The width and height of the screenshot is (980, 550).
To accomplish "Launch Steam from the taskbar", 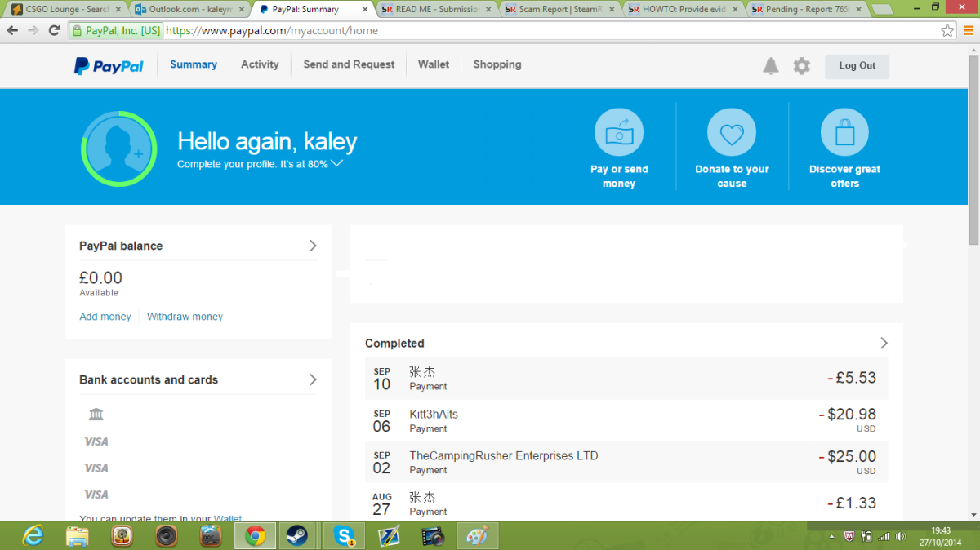I will 296,536.
